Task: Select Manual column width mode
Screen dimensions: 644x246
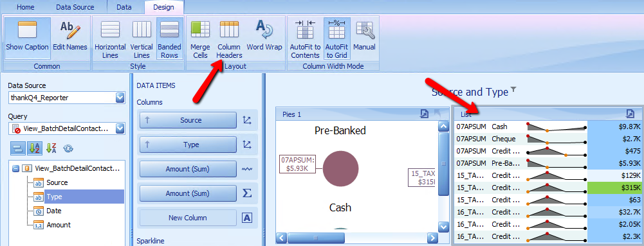Action: pyautogui.click(x=364, y=38)
